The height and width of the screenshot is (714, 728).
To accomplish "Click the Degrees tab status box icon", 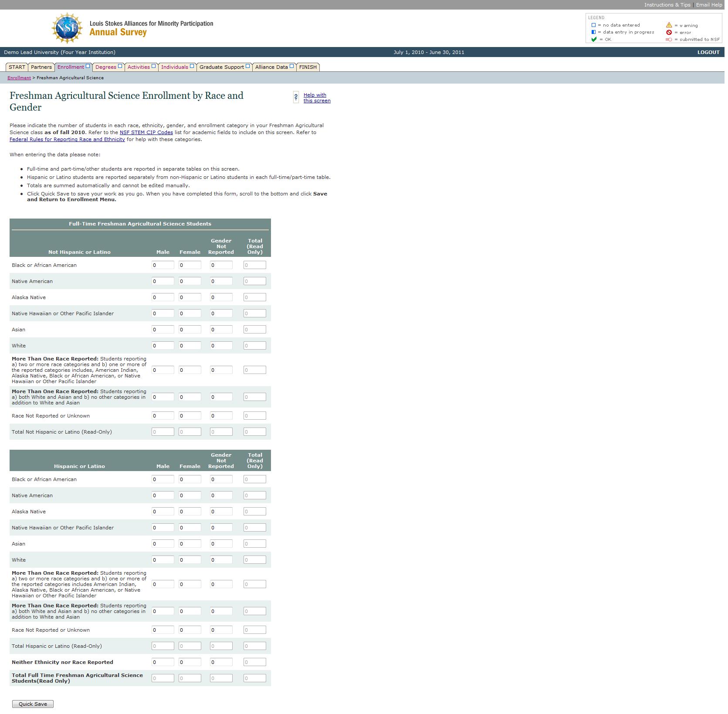I will click(120, 67).
